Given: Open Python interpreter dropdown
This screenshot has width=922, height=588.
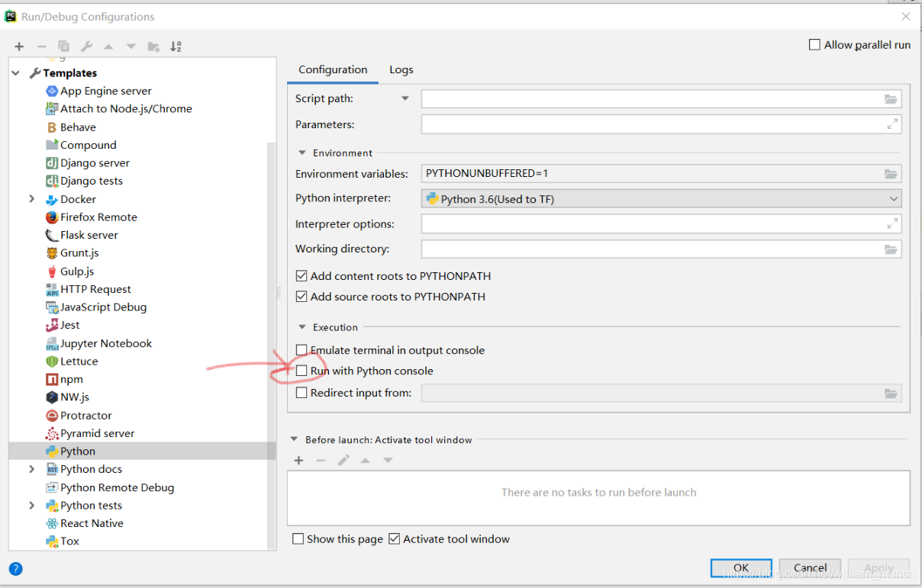Looking at the screenshot, I should coord(661,199).
